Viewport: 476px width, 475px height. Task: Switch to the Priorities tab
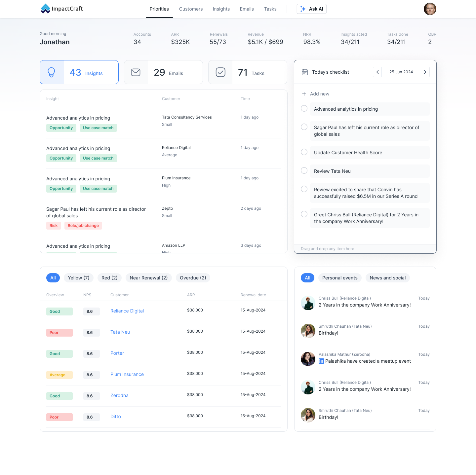pos(159,9)
